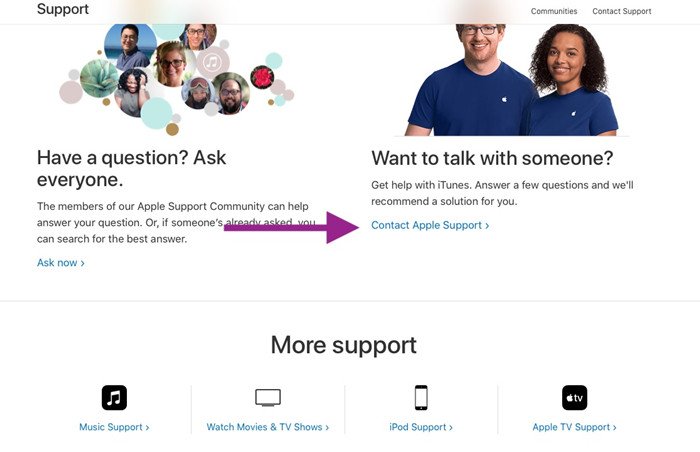Image resolution: width=700 pixels, height=452 pixels.
Task: Click the Music app icon
Action: (x=114, y=397)
